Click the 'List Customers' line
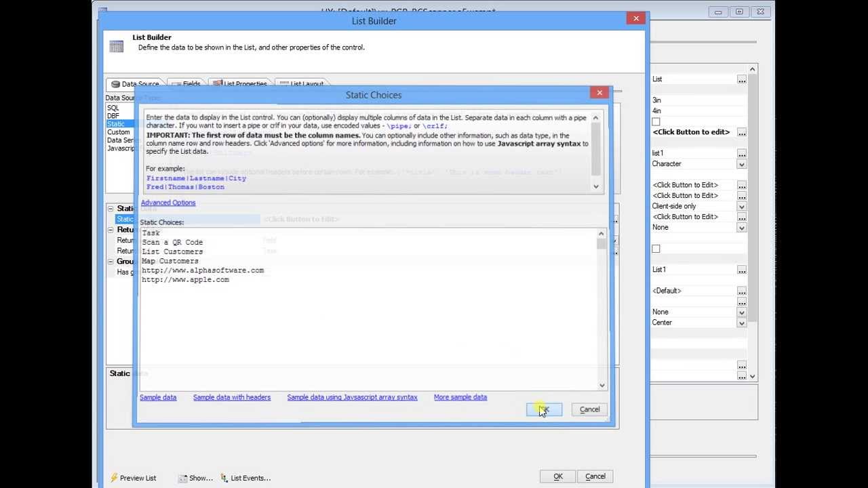Image resolution: width=868 pixels, height=488 pixels. [x=172, y=251]
